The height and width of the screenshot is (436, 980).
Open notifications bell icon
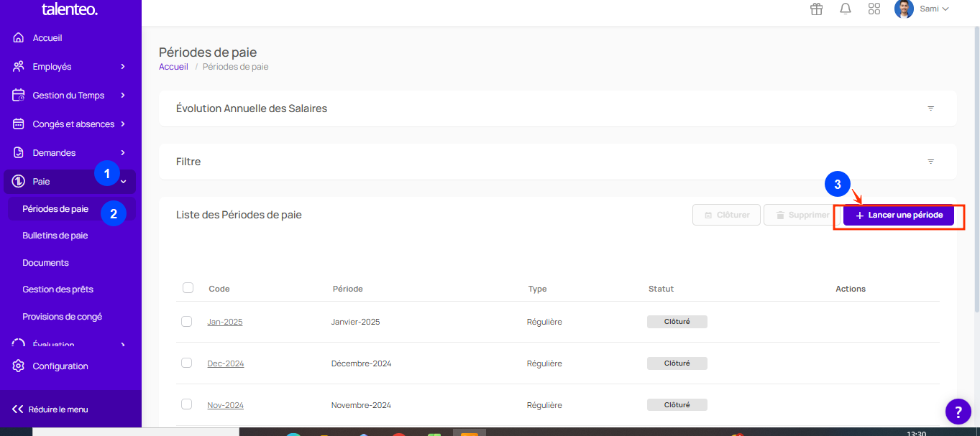846,9
